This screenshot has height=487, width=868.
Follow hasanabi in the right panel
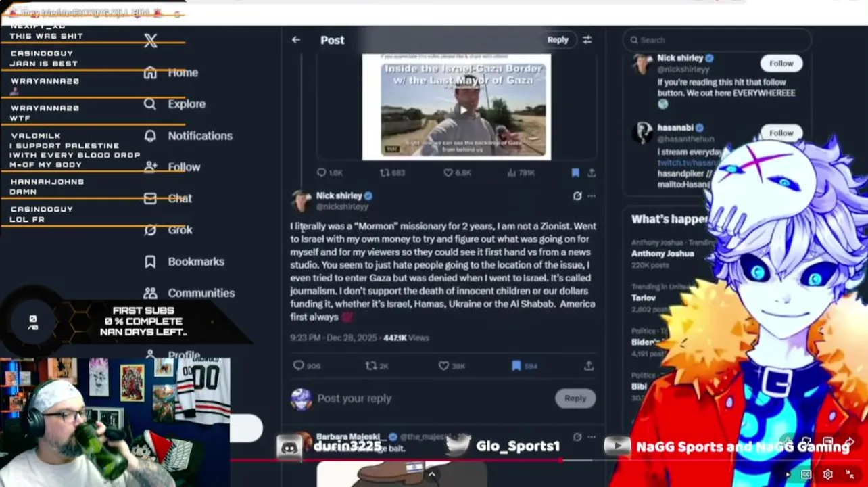[x=781, y=133]
